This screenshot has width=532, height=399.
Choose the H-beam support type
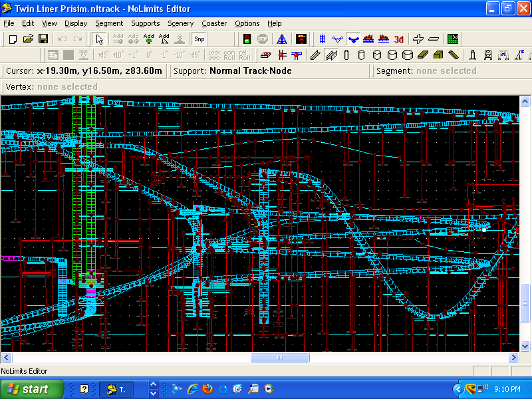[331, 55]
